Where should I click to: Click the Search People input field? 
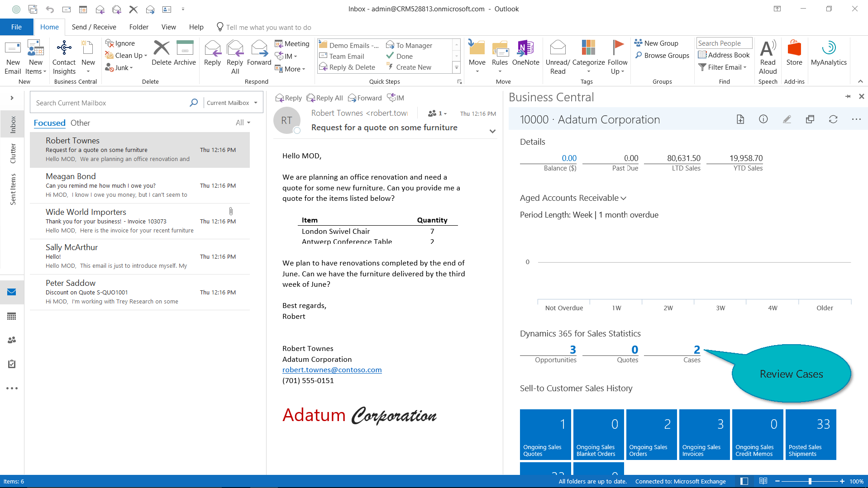pos(724,43)
